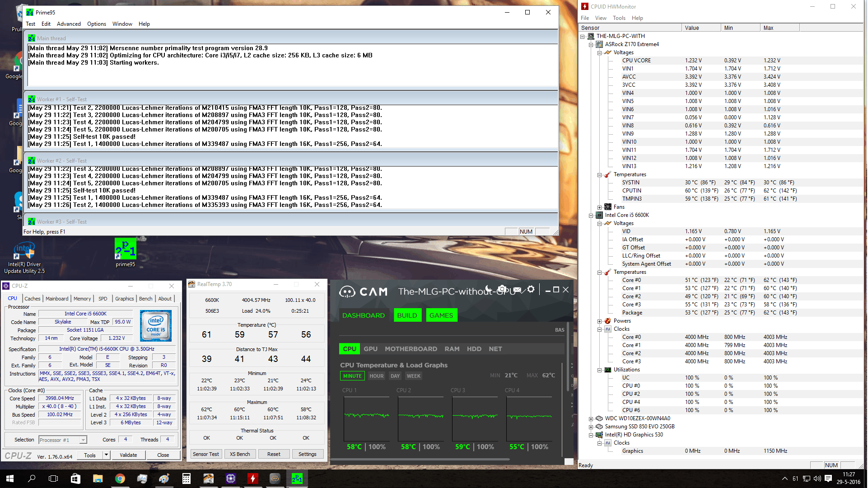
Task: Click HWMonitor icon in the taskbar
Action: [x=253, y=479]
